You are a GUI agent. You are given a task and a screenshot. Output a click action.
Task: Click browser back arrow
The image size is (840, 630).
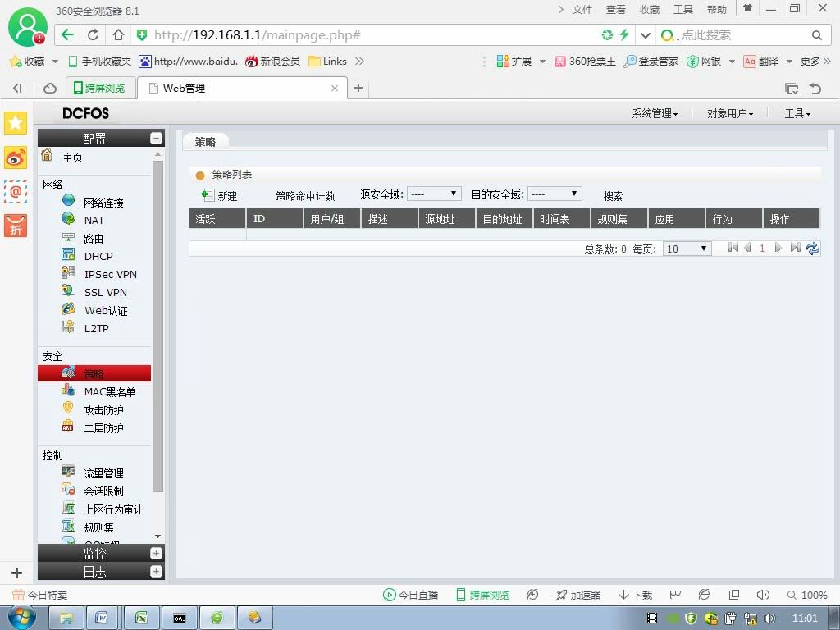(x=67, y=34)
